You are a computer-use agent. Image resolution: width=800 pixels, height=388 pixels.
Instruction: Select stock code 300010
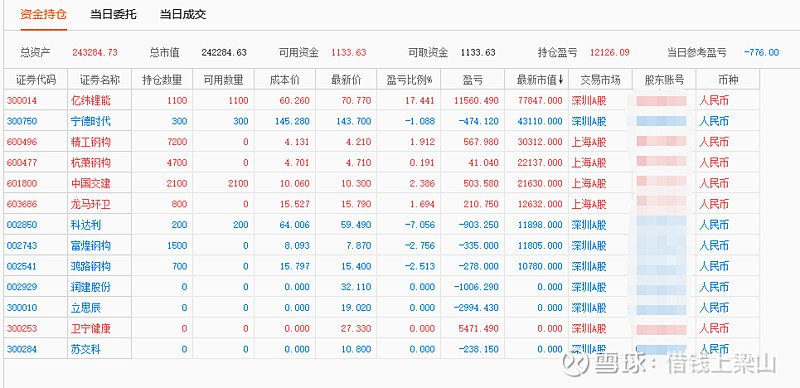[22, 308]
